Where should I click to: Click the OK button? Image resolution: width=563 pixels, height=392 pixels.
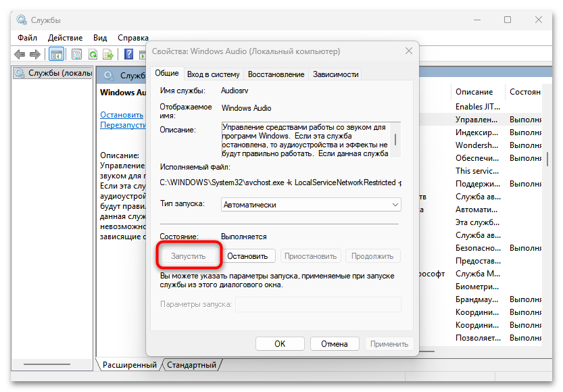coord(280,343)
